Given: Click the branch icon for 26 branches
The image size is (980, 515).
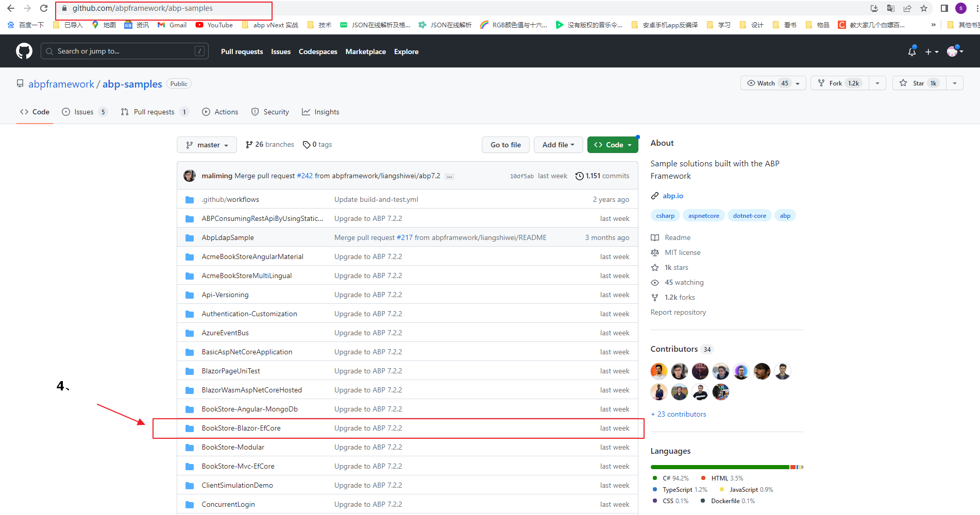Looking at the screenshot, I should tap(249, 145).
